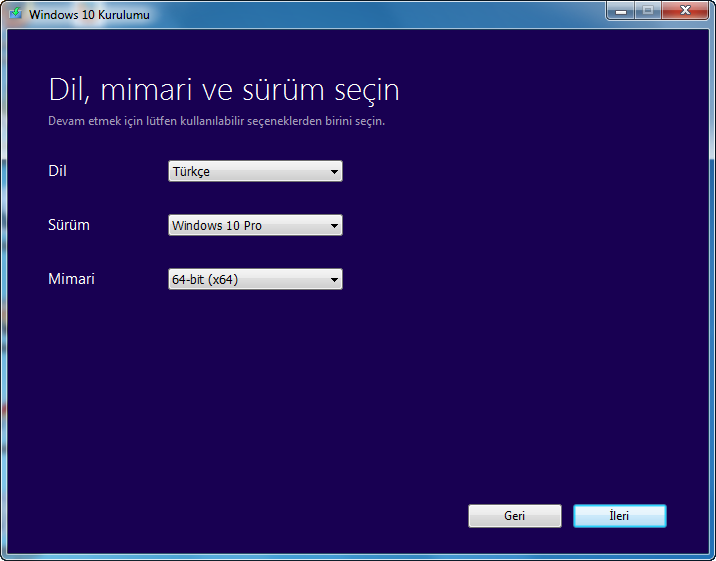Click the Mimari label text

tap(71, 278)
